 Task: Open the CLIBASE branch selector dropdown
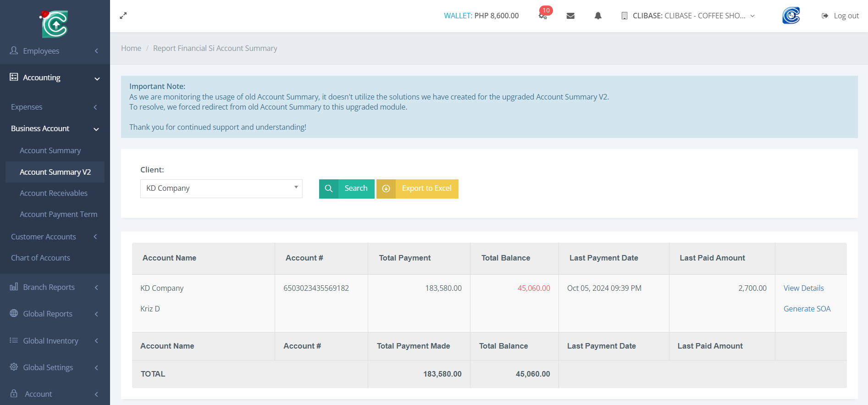click(x=688, y=16)
